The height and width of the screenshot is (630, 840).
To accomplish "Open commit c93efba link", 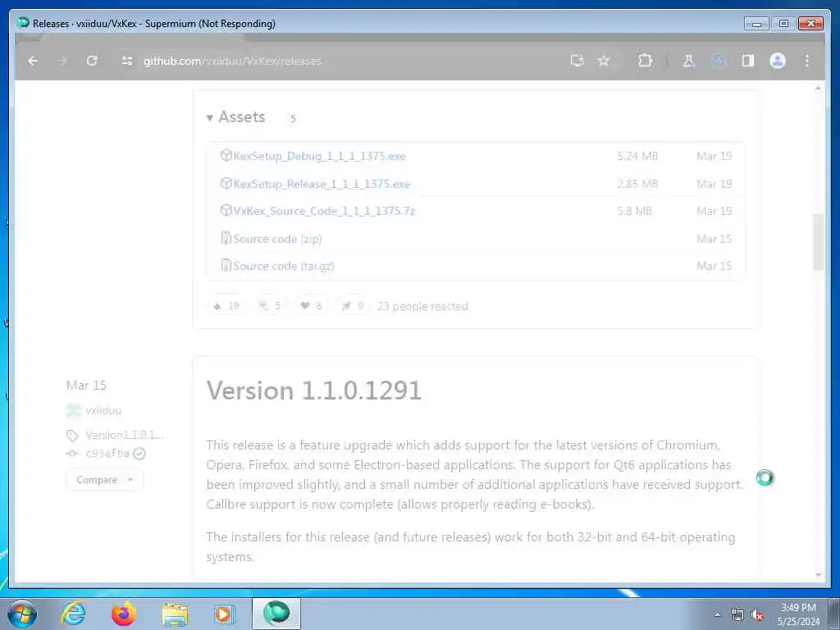I will point(107,453).
